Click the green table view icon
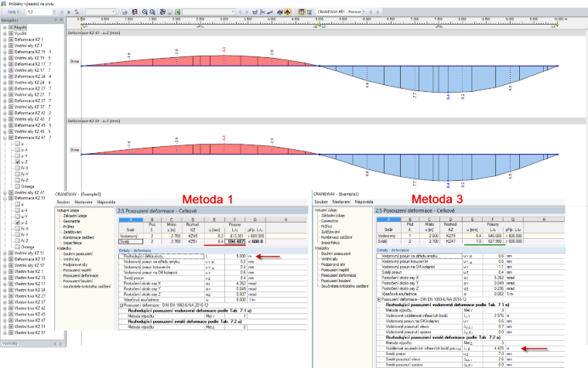This screenshot has height=368, width=588. pyautogui.click(x=309, y=12)
